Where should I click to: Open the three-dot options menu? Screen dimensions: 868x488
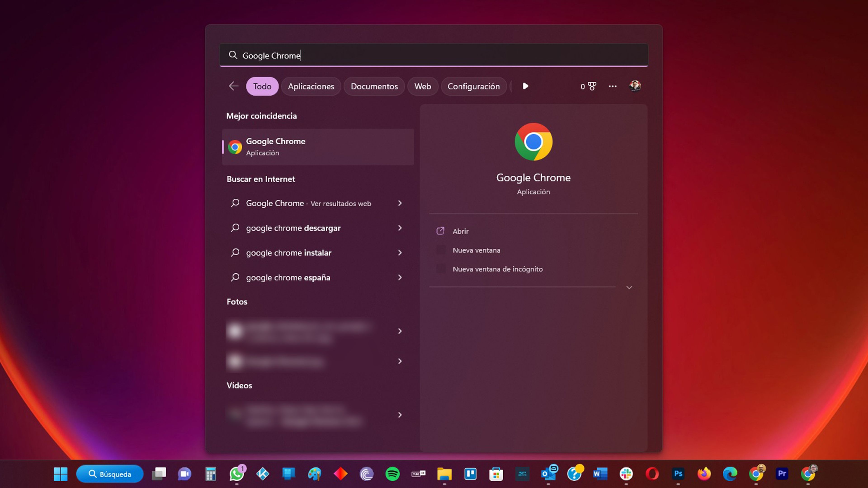613,86
